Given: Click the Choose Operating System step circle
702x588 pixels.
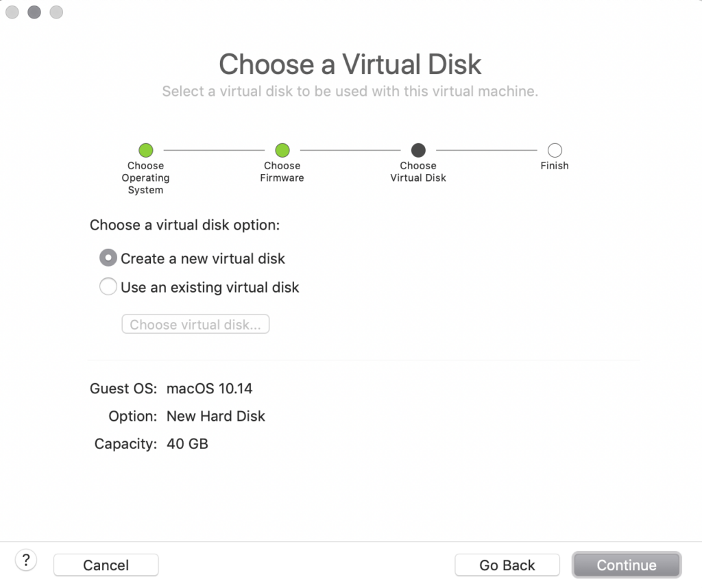Looking at the screenshot, I should click(x=145, y=150).
